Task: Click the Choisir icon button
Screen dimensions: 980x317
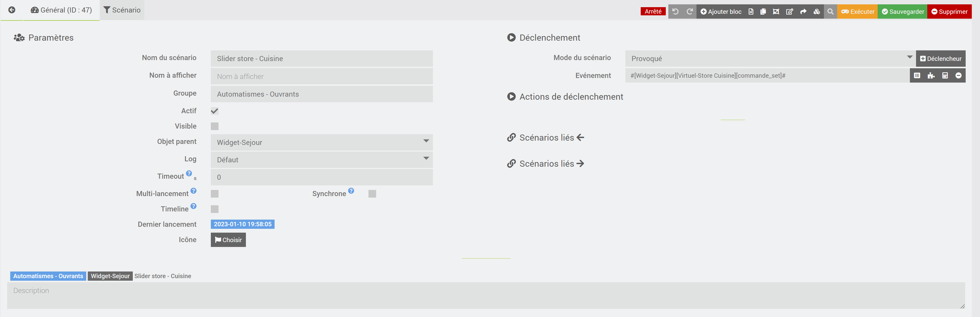Action: point(228,240)
